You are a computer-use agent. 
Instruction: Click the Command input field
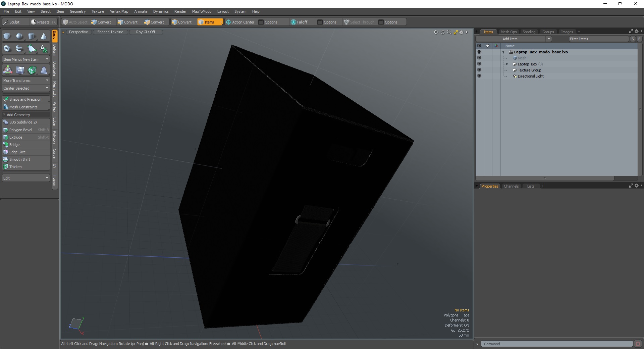pos(557,344)
